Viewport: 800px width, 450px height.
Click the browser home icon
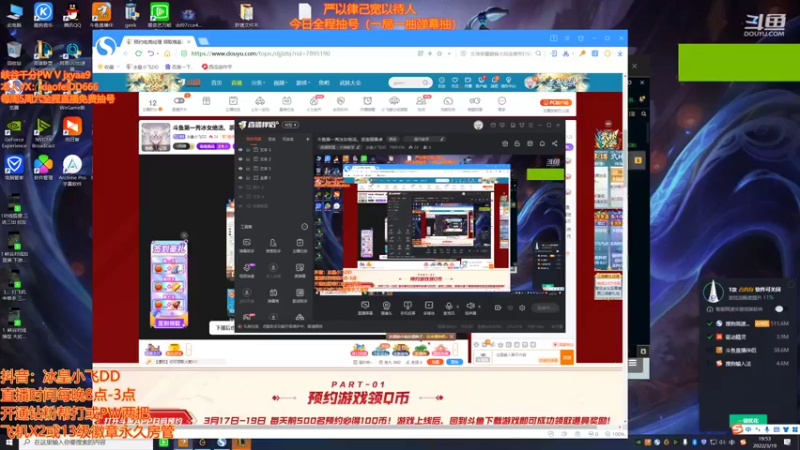167,53
